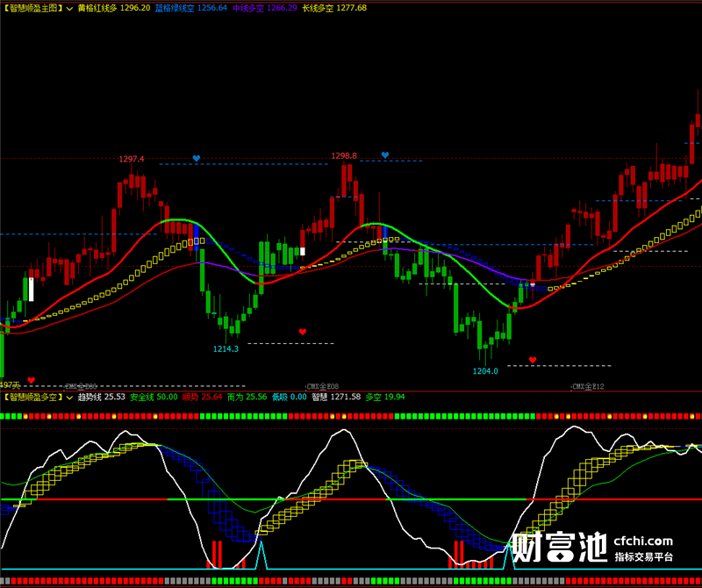Select the 顺势 25.64 legend value

[x=202, y=398]
